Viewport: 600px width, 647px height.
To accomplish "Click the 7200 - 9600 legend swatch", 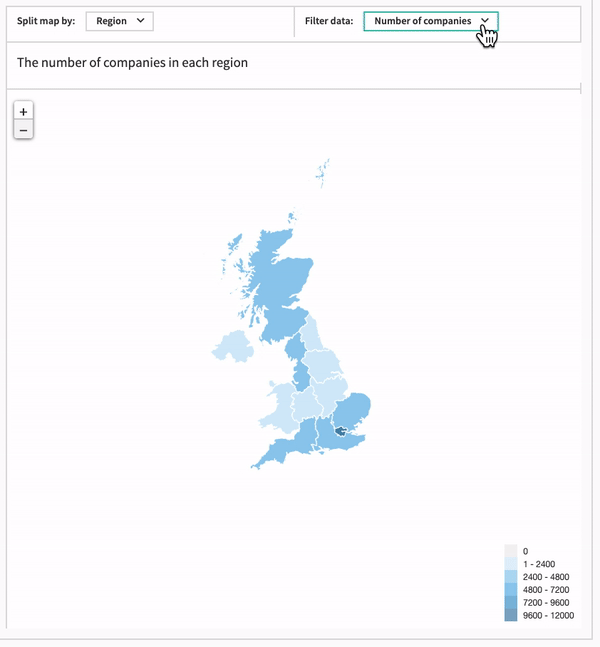I will (510, 602).
